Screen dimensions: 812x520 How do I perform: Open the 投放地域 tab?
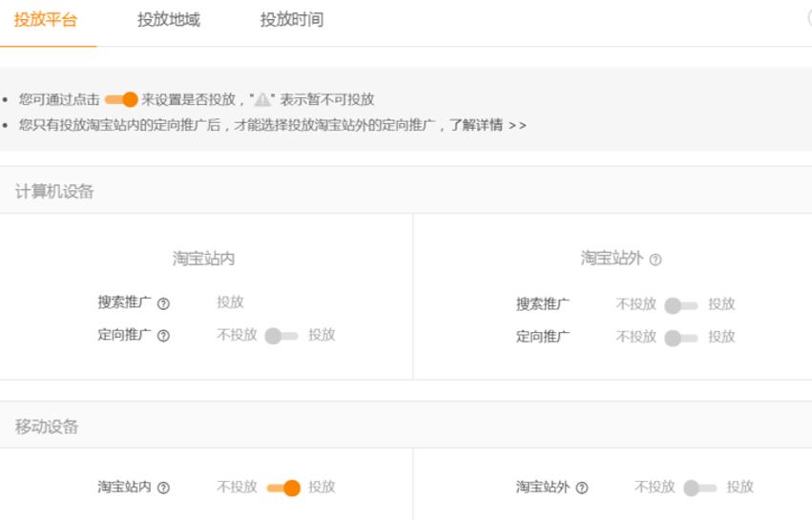click(x=169, y=20)
